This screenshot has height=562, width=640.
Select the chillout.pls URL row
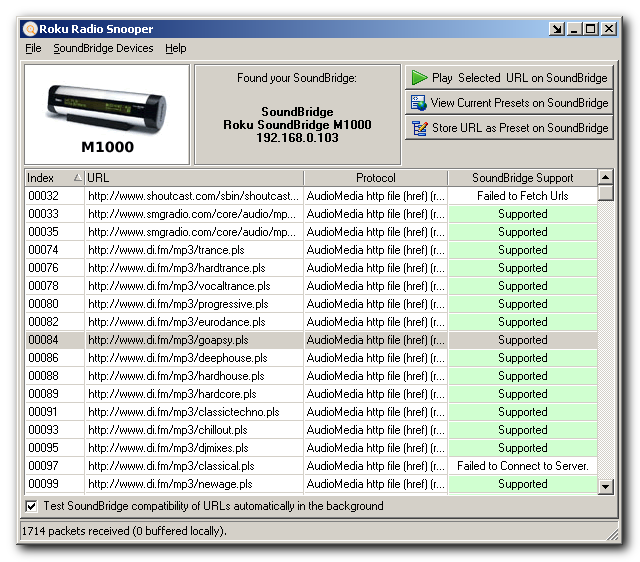click(x=311, y=430)
